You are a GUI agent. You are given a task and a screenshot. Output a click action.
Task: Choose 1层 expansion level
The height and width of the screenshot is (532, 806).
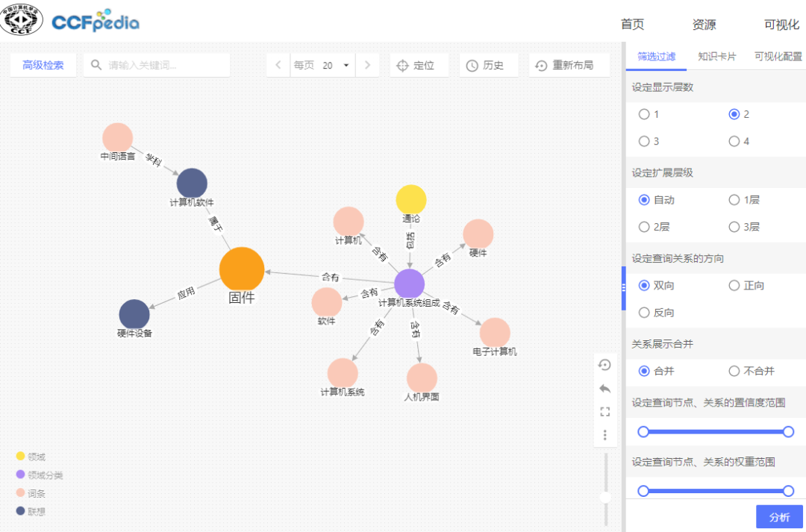point(734,200)
